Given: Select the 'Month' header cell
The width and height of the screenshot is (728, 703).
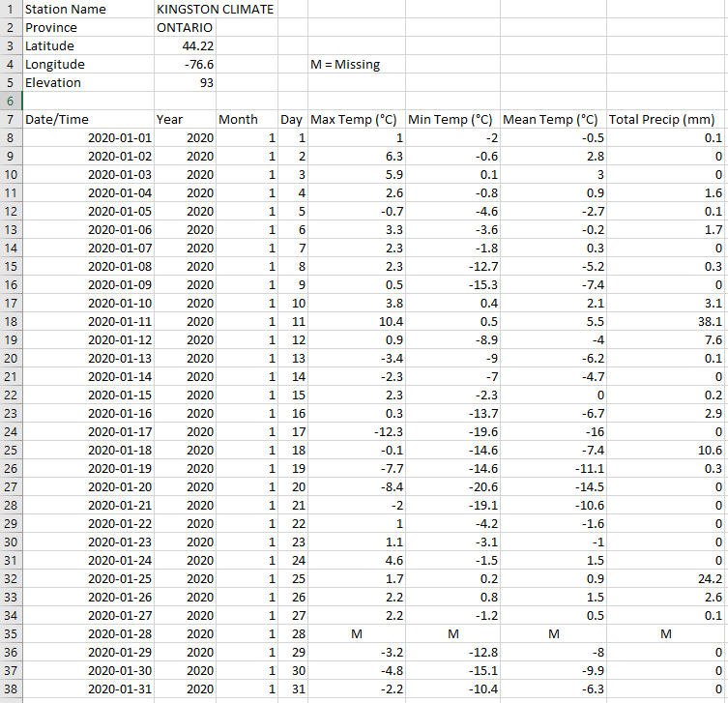Looking at the screenshot, I should click(247, 119).
